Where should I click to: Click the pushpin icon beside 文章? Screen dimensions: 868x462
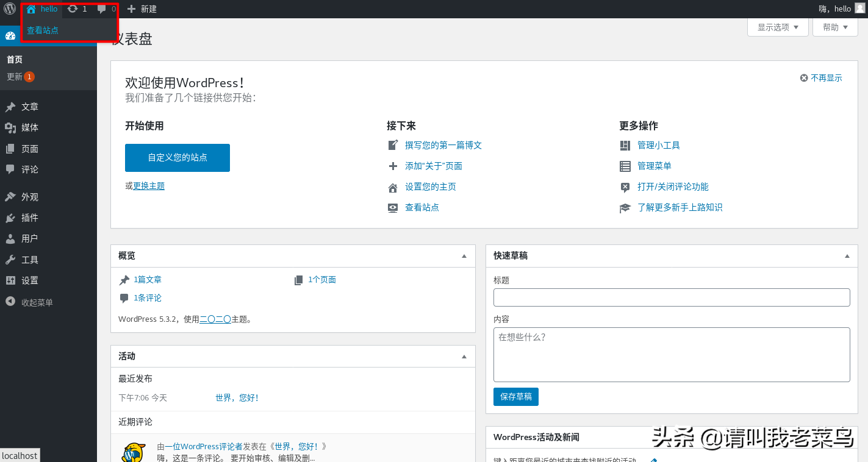pos(10,107)
